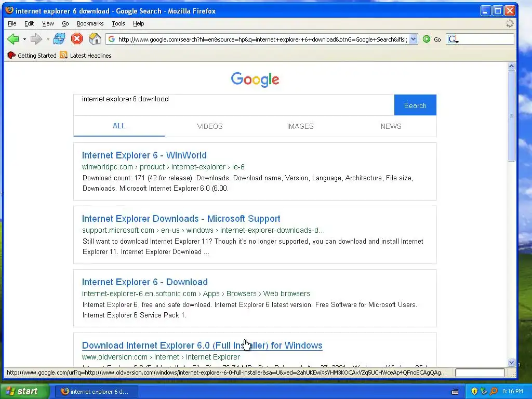This screenshot has height=399, width=532.
Task: Click the Go label beside address bar
Action: click(437, 39)
